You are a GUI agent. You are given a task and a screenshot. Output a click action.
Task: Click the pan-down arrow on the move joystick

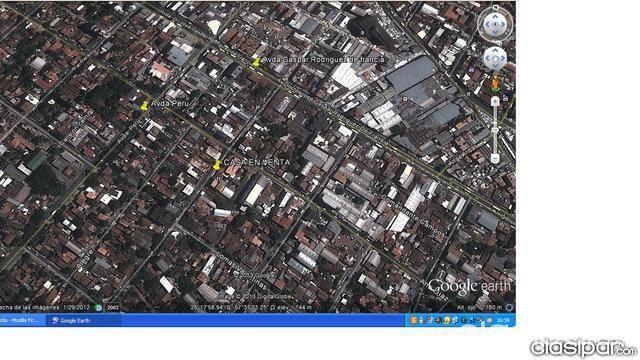[x=495, y=66]
